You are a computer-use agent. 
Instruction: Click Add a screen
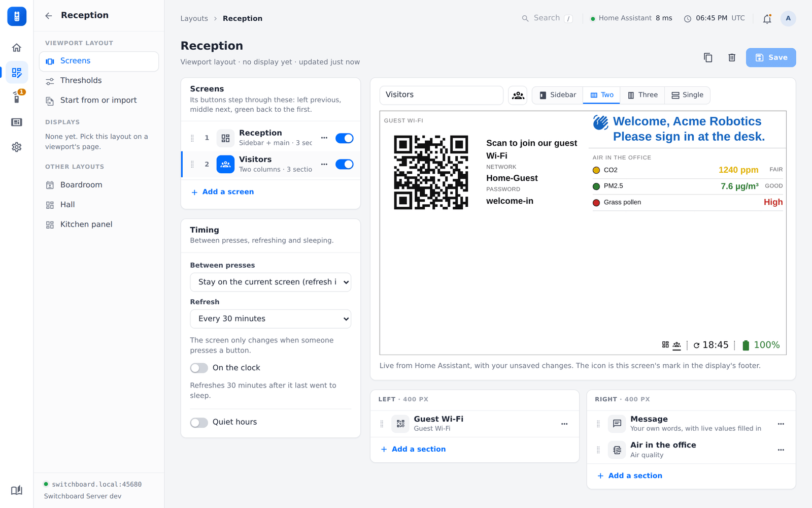pyautogui.click(x=222, y=192)
